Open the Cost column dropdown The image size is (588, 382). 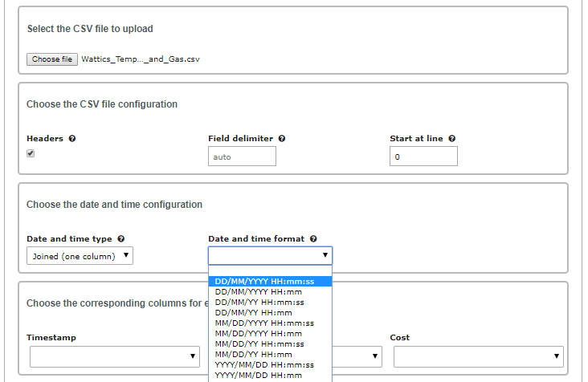pos(478,356)
